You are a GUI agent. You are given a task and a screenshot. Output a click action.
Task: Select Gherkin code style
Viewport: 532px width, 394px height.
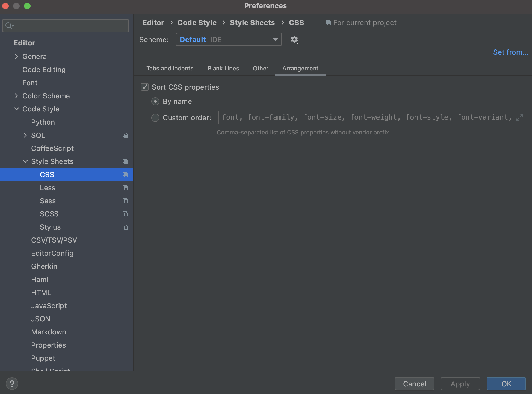tap(44, 266)
